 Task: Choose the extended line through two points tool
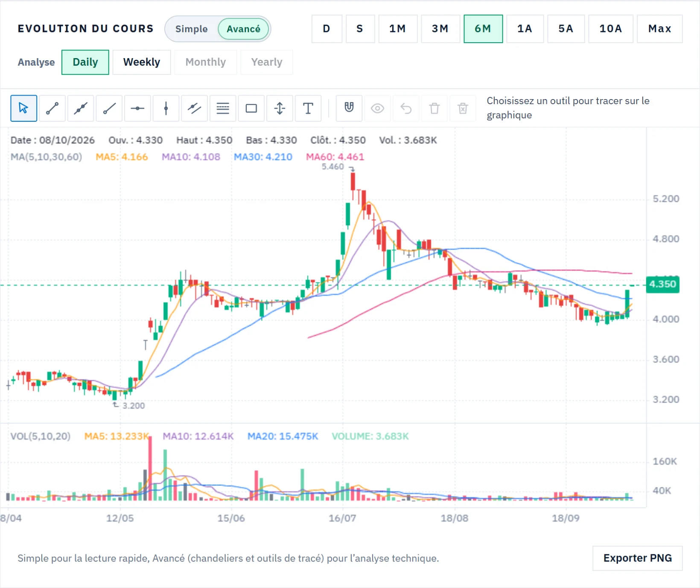[81, 108]
